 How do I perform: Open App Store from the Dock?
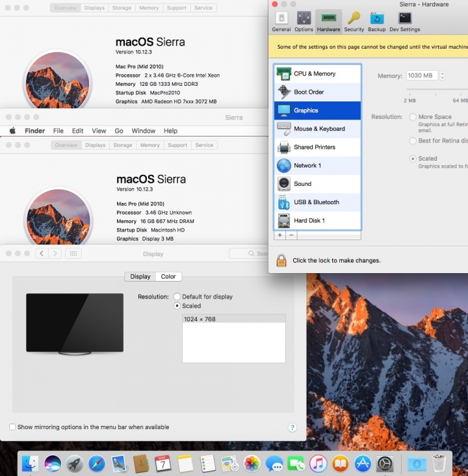363,464
